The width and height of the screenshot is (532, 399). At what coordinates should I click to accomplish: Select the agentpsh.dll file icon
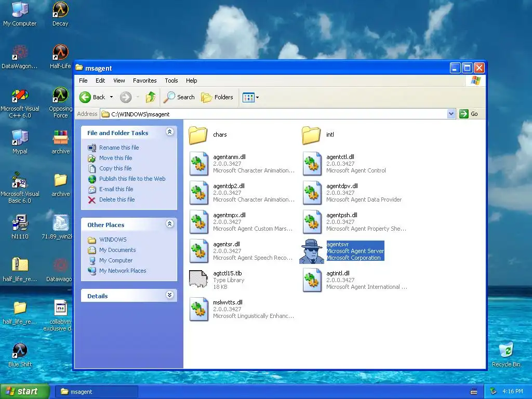point(312,222)
